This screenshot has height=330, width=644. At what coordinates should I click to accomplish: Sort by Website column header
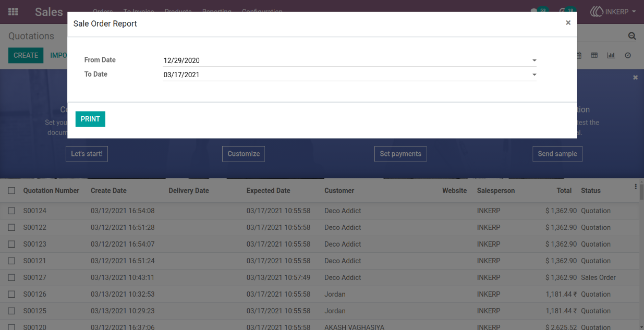[x=455, y=191]
